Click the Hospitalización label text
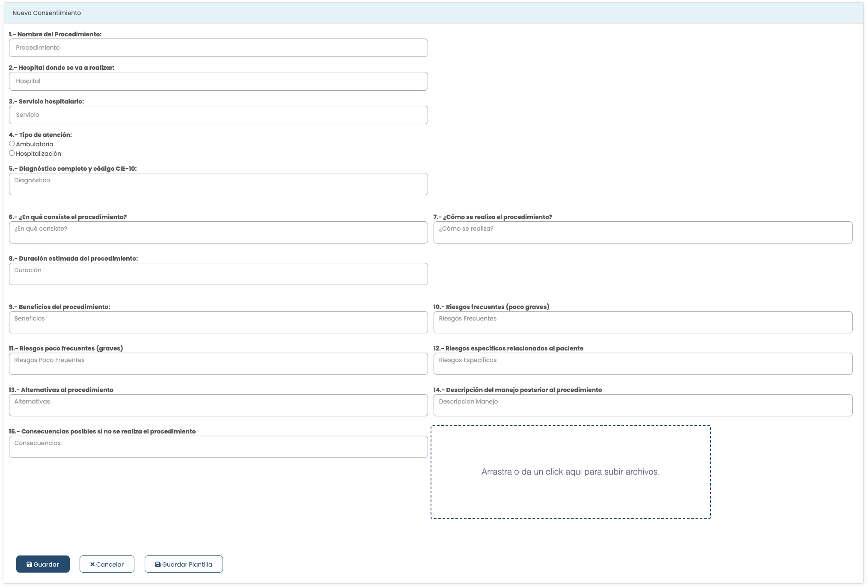The image size is (868, 588). pos(39,154)
